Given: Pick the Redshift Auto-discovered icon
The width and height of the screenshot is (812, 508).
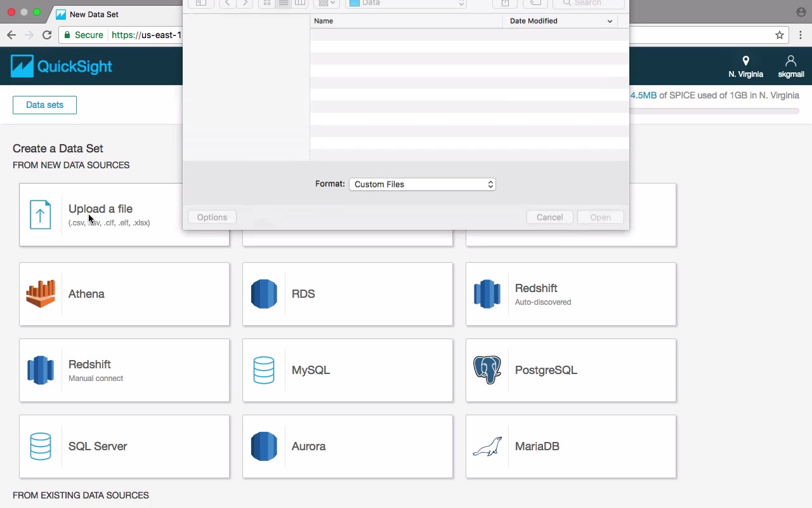Looking at the screenshot, I should click(487, 294).
